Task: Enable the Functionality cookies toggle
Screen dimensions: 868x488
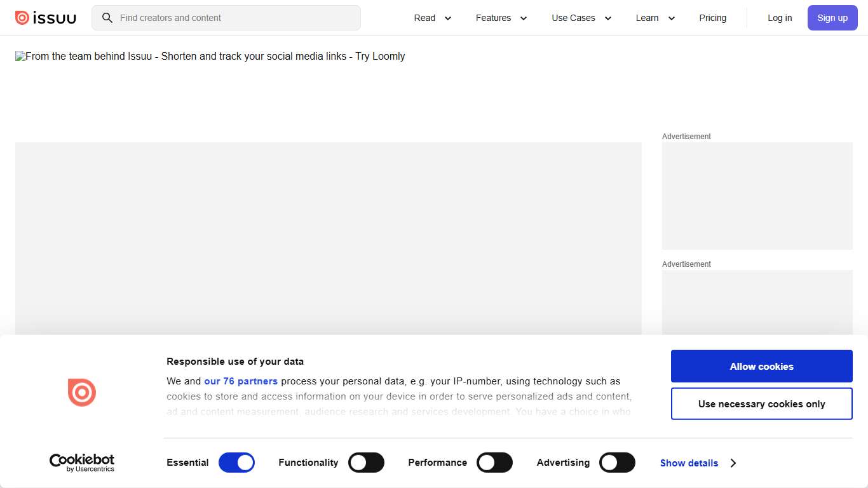Action: point(366,463)
